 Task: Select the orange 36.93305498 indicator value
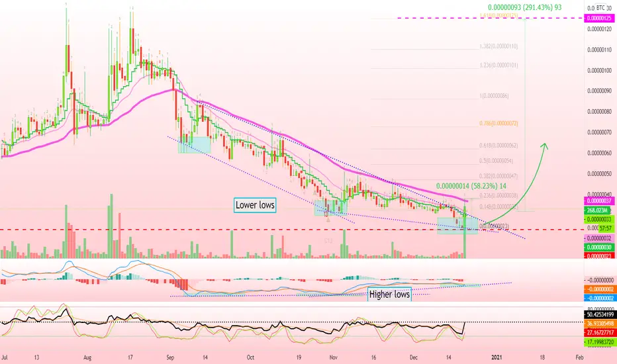pyautogui.click(x=599, y=324)
